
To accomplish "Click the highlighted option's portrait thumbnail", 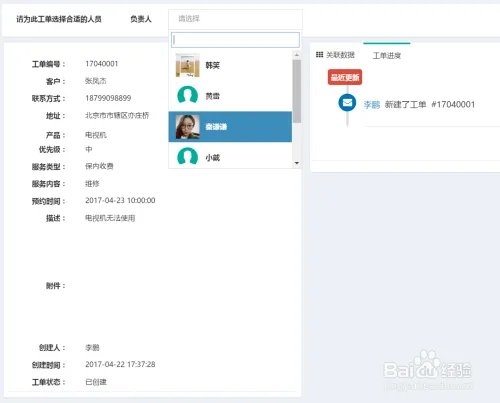I will point(188,127).
